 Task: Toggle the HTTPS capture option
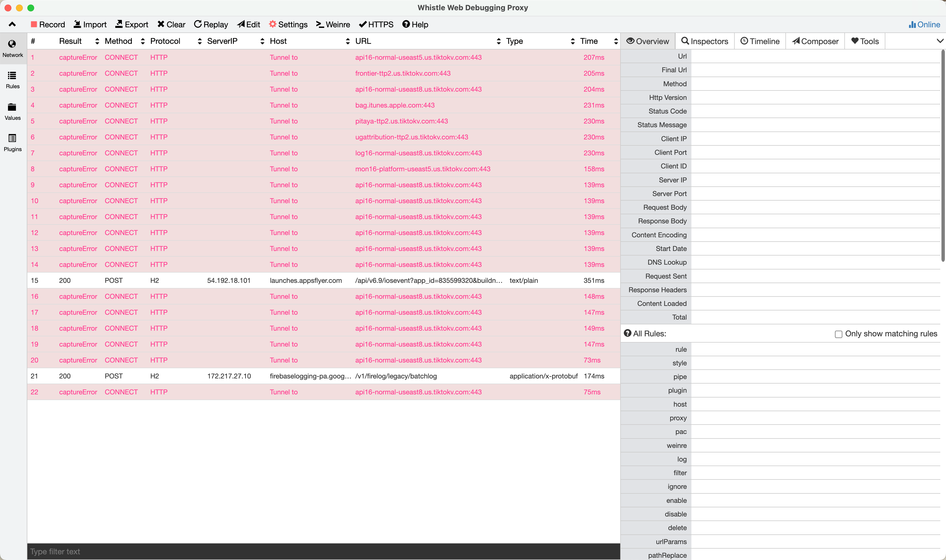click(x=376, y=24)
